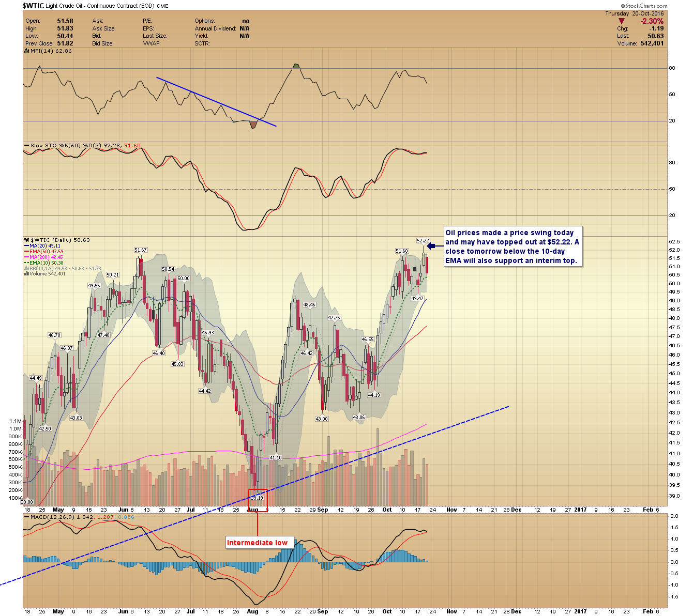This screenshot has width=693, height=616.
Task: Click the 48.46 price label
Action: (x=309, y=305)
